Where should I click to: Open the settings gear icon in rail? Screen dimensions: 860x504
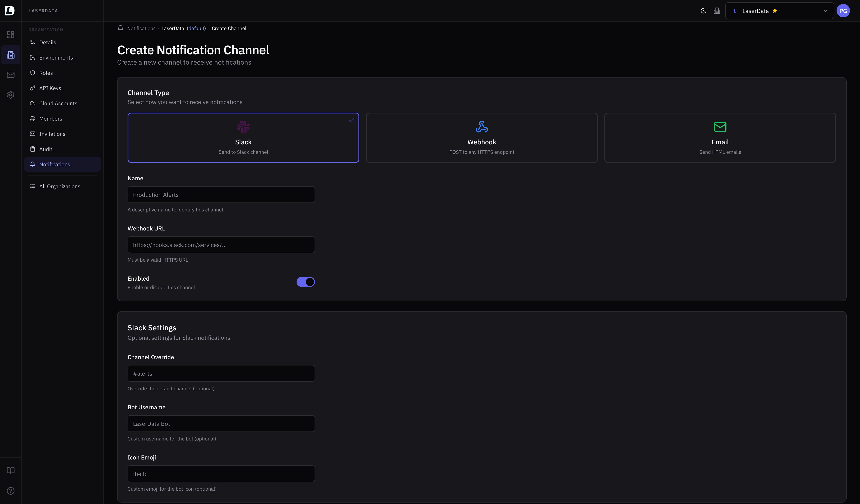[x=11, y=95]
